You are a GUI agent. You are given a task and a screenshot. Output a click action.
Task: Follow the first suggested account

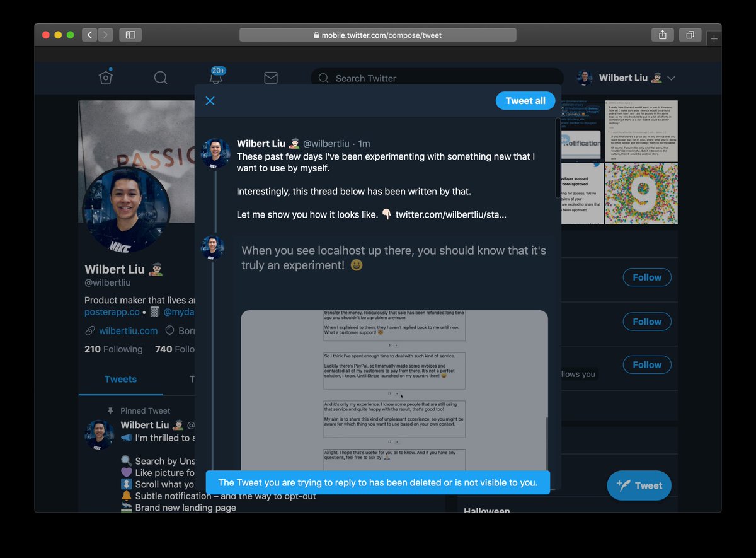(x=647, y=277)
